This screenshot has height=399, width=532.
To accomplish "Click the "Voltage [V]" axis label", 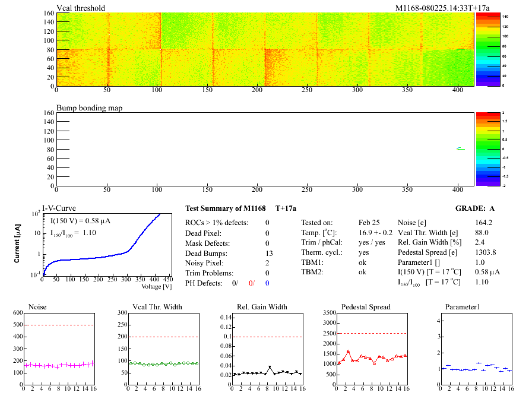I will click(x=157, y=286).
